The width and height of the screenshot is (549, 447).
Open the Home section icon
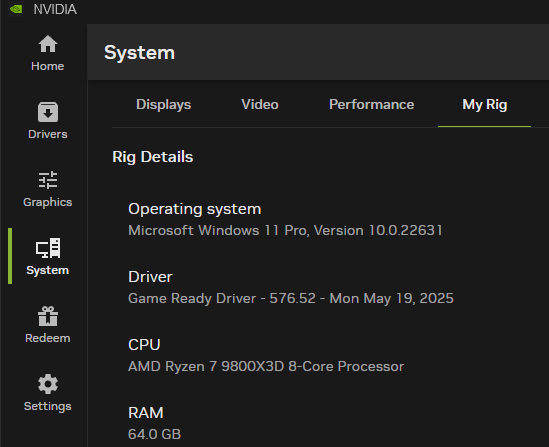click(48, 44)
